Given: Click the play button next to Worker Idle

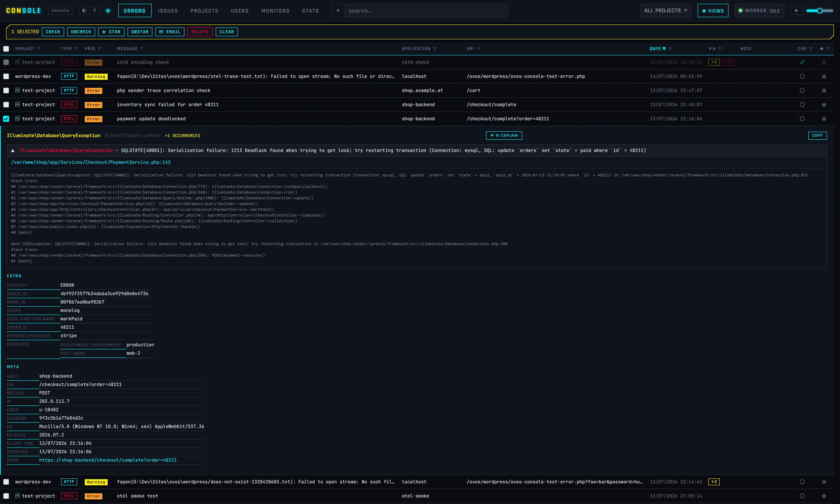Looking at the screenshot, I should coord(796,10).
